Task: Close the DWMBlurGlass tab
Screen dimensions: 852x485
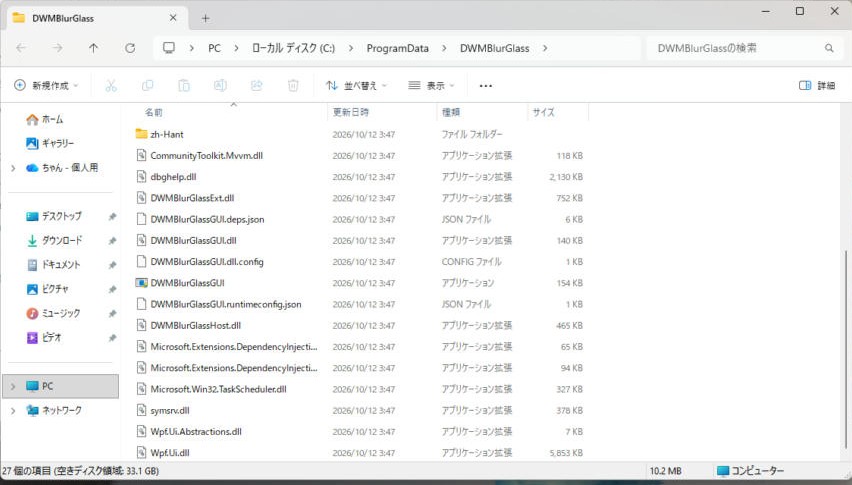Action: point(173,18)
